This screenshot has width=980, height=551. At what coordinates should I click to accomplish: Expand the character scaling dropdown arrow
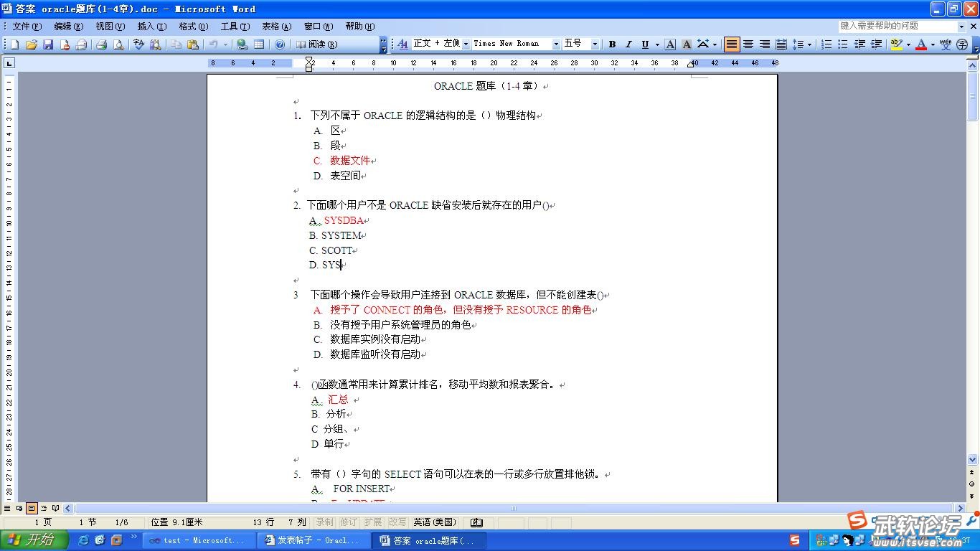coord(715,44)
